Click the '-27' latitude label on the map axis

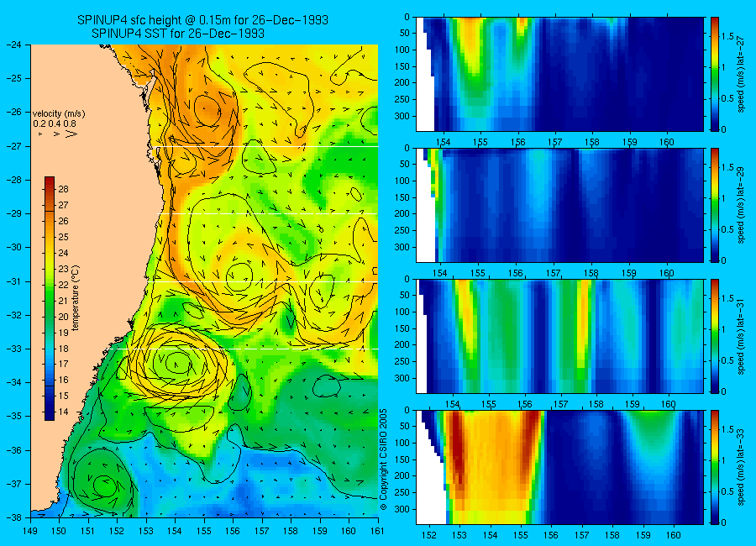coord(13,146)
